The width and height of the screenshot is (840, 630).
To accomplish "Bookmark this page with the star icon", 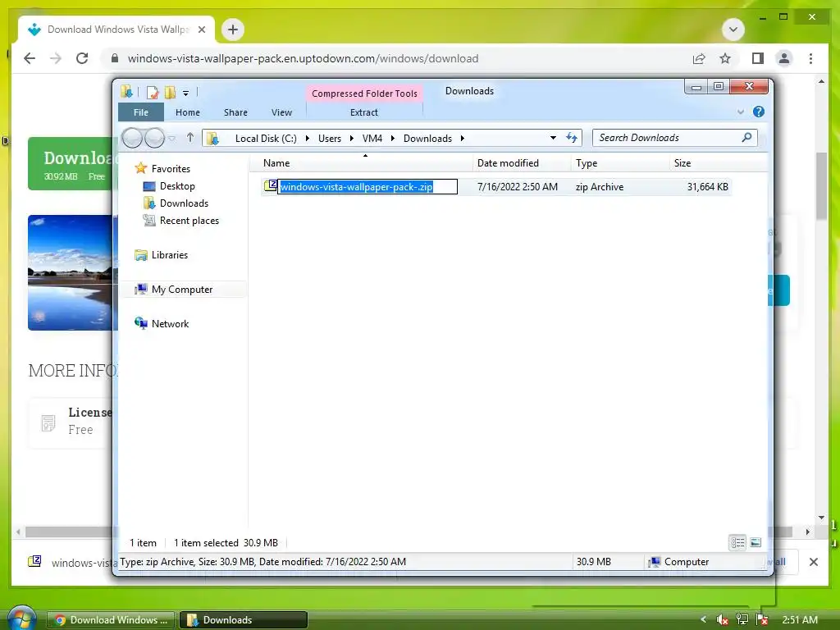I will coord(725,58).
